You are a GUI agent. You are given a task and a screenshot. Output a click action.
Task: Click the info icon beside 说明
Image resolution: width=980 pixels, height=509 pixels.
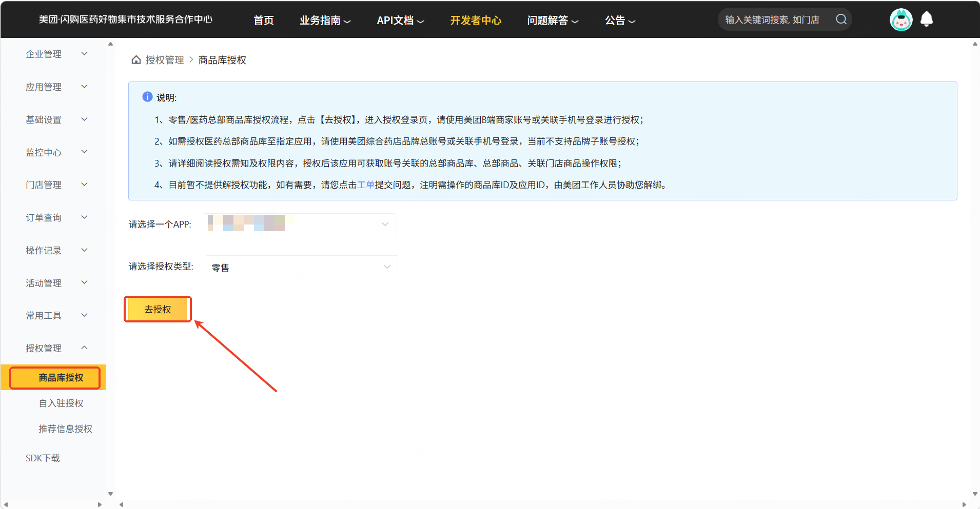click(147, 97)
